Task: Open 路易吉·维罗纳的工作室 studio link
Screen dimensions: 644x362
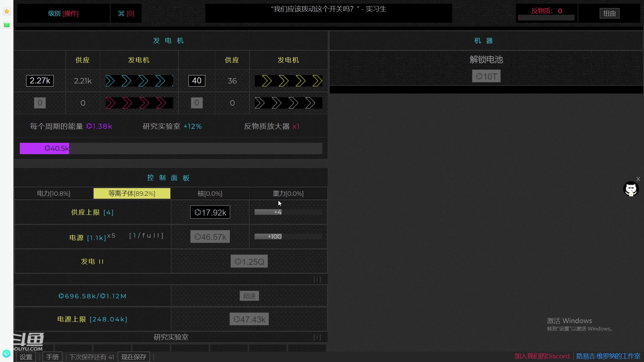Action: coord(608,356)
